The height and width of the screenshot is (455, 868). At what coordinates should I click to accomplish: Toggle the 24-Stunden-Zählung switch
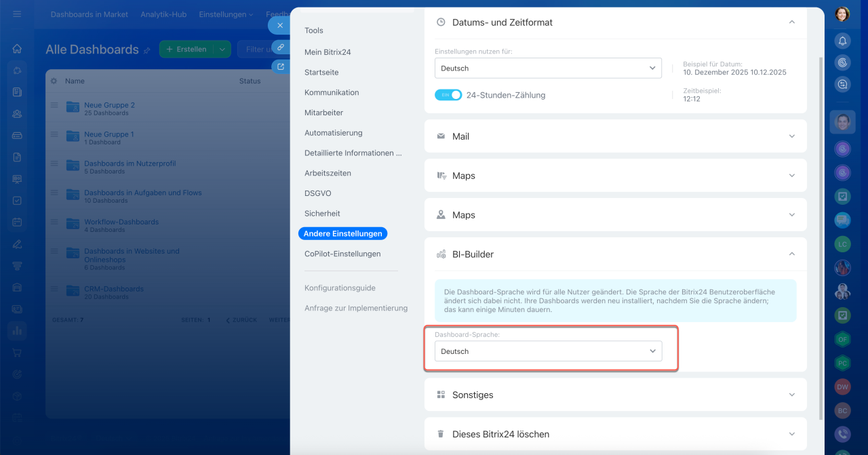click(448, 95)
